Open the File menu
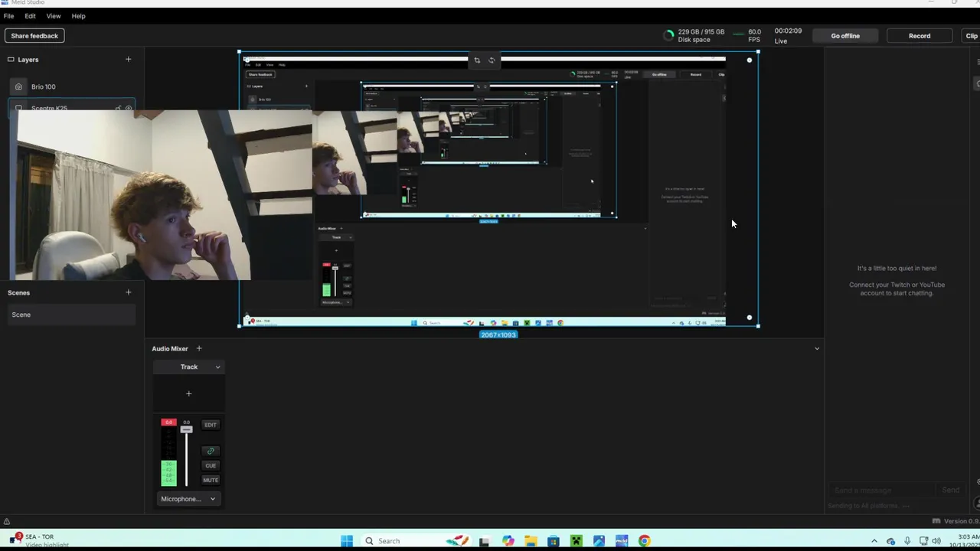 coord(8,16)
